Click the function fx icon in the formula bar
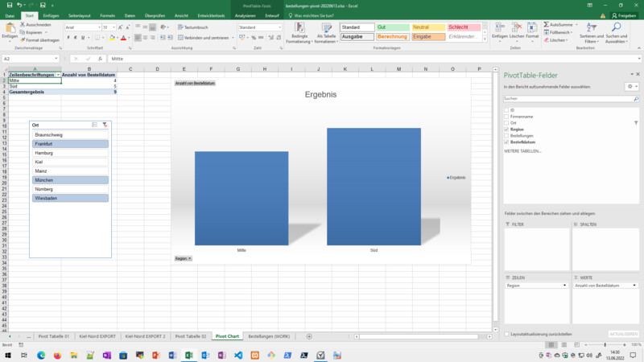644x362 pixels. coord(100,59)
